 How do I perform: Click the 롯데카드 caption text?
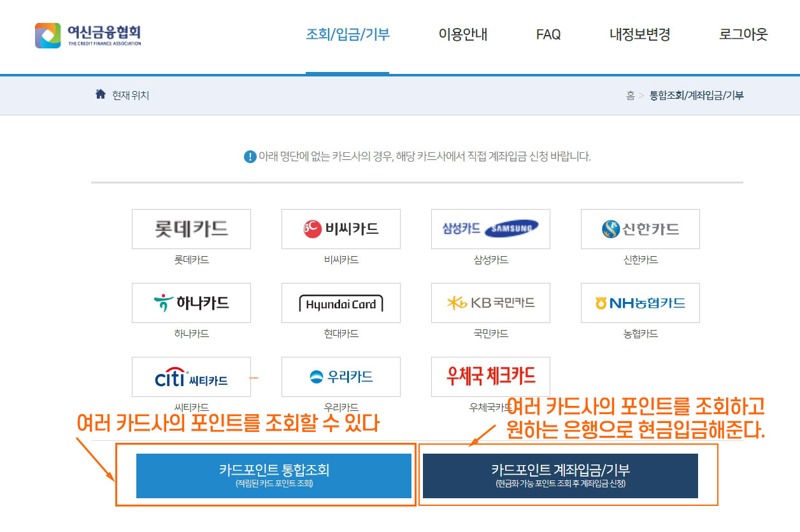point(191,260)
